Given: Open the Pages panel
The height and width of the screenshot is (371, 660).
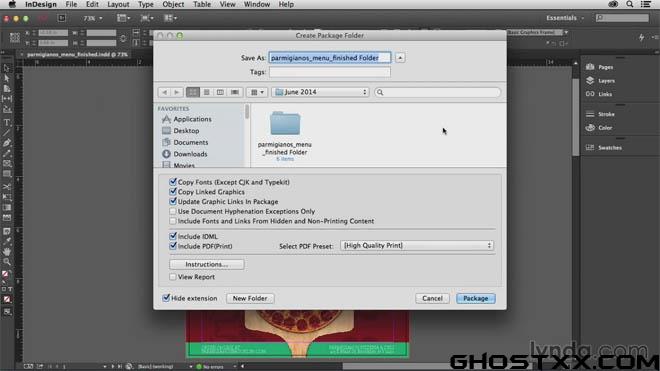Looking at the screenshot, I should tap(600, 67).
